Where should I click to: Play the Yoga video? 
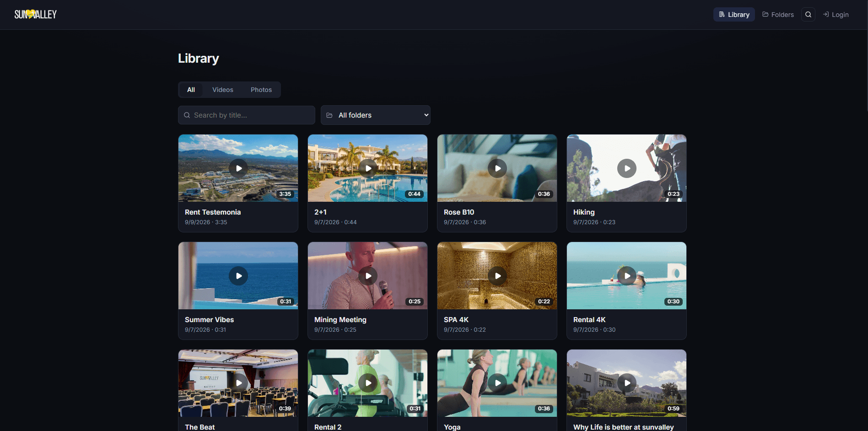pos(497,383)
